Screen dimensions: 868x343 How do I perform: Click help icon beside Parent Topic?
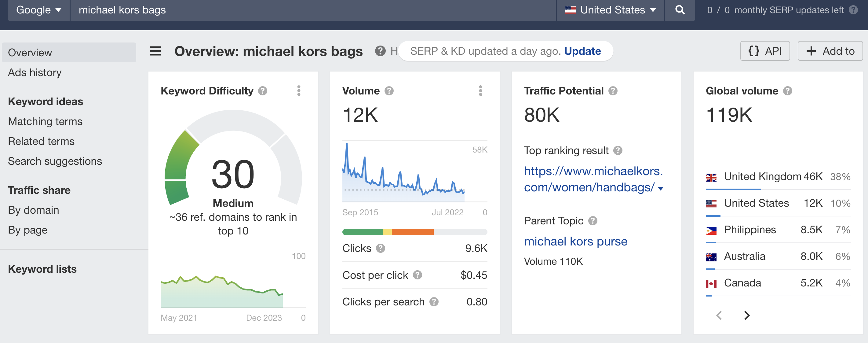(593, 221)
